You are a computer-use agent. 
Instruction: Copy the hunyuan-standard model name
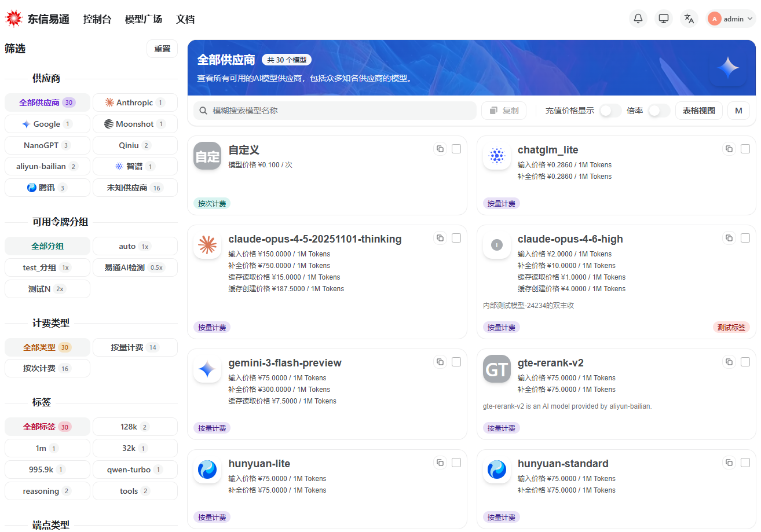tap(729, 463)
